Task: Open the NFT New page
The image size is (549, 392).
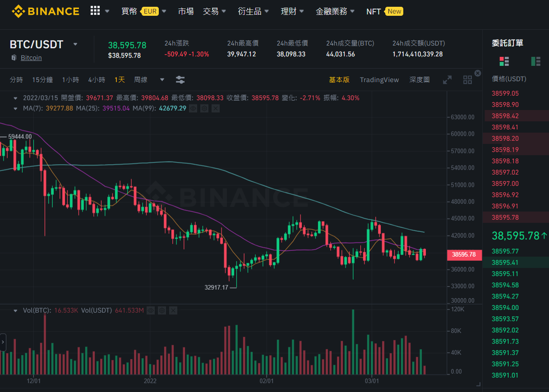Action: click(384, 11)
